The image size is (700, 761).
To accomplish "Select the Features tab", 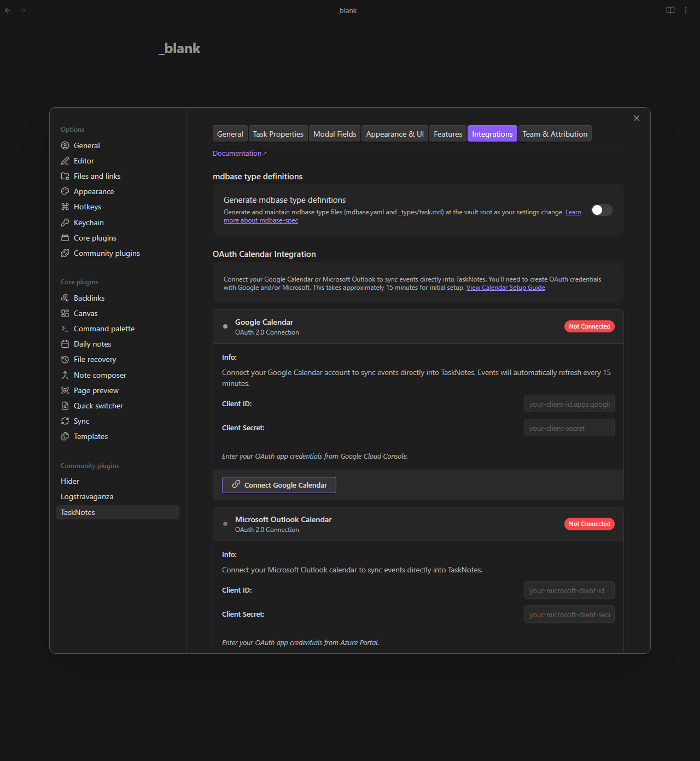I will pyautogui.click(x=448, y=134).
